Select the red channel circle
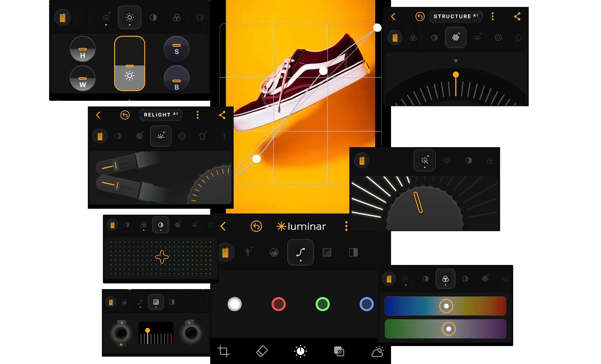Image resolution: width=601 pixels, height=364 pixels. coord(279,304)
